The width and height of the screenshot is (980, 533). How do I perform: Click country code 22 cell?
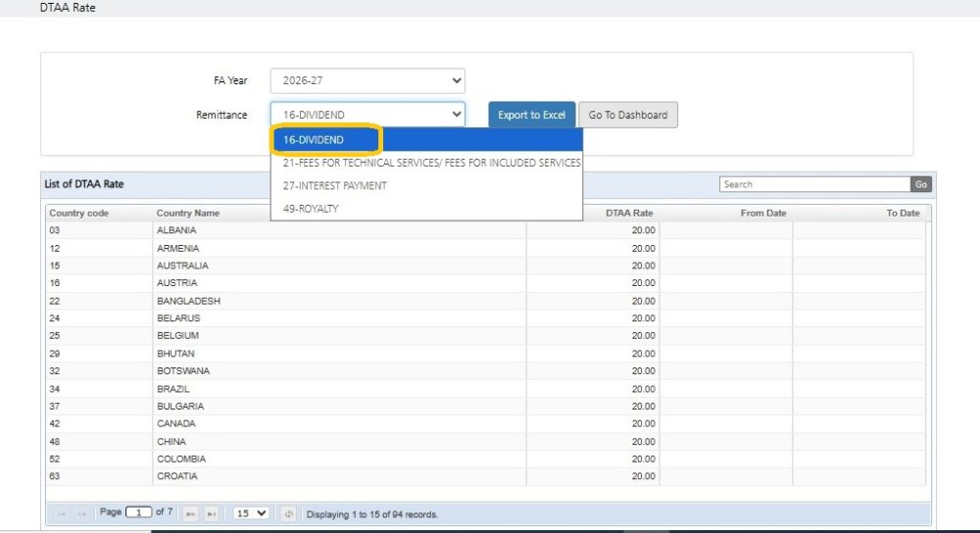tap(99, 301)
